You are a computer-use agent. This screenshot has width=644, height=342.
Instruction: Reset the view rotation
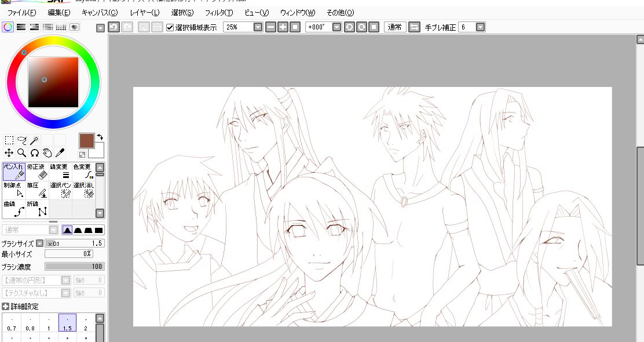pos(374,27)
